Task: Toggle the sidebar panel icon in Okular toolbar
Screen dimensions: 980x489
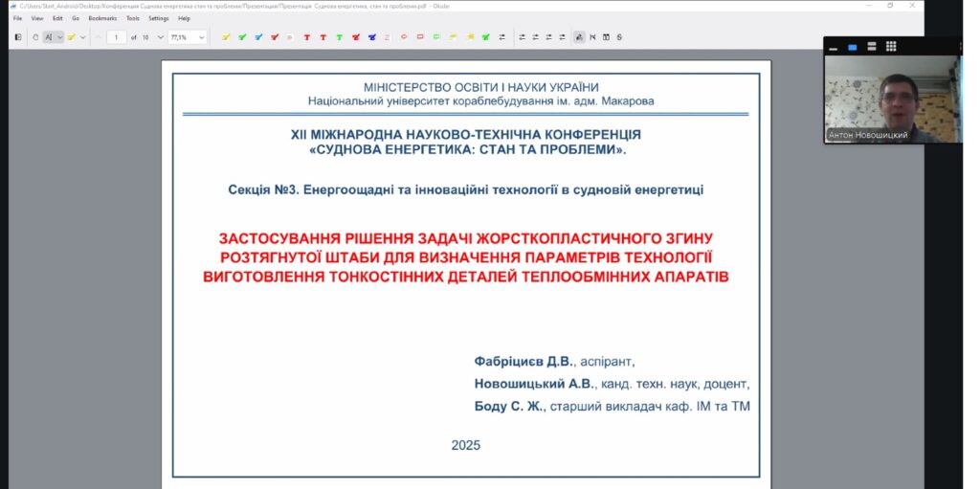Action: (x=19, y=37)
